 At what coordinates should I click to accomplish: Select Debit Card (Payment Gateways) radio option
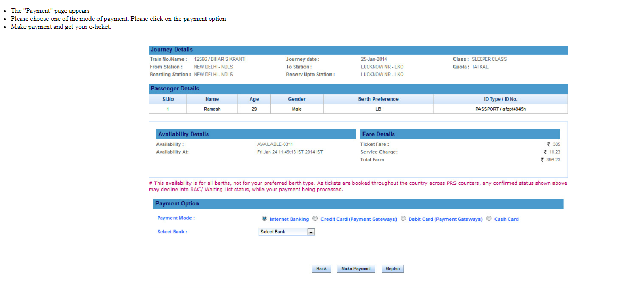click(403, 218)
